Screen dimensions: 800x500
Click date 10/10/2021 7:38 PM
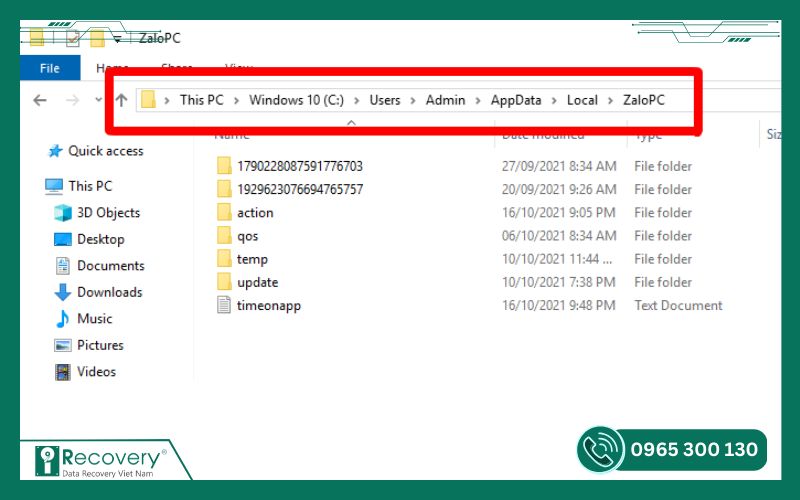tap(559, 283)
